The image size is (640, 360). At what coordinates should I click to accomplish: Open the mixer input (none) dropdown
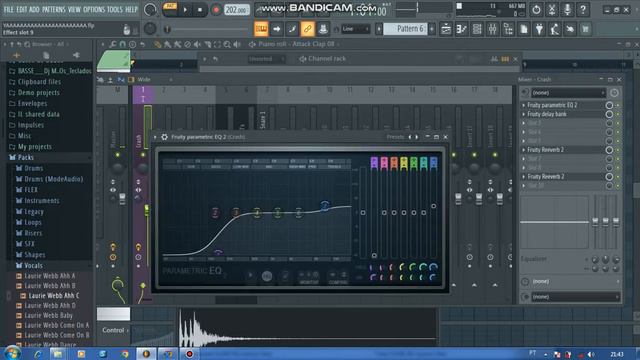(x=568, y=93)
